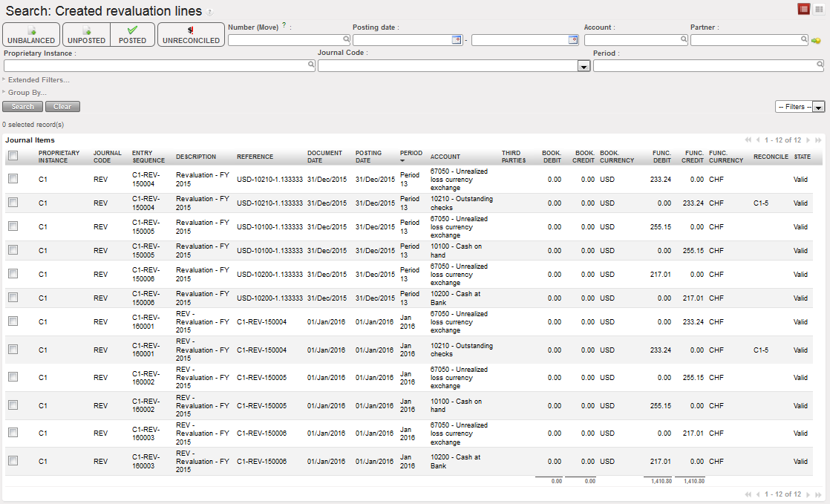830x504 pixels.
Task: Open the Journal Code dropdown
Action: tap(584, 66)
